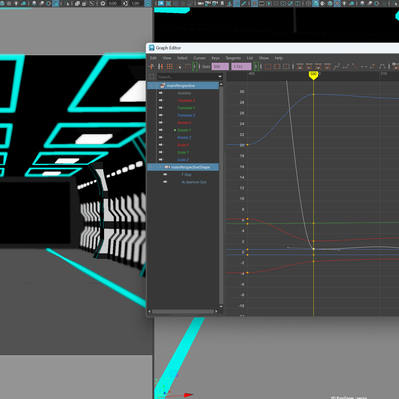Image resolution: width=399 pixels, height=399 pixels.
Task: Collapse the mainPerspectiveShape node in the outliner
Action: [160, 167]
